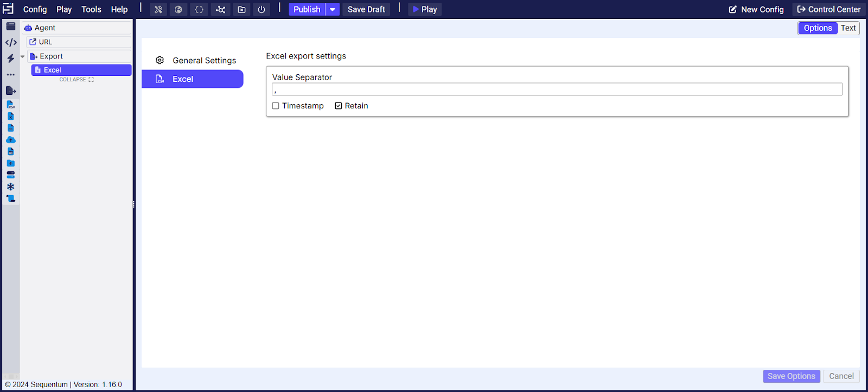Open the Publish dropdown arrow

[x=333, y=9]
